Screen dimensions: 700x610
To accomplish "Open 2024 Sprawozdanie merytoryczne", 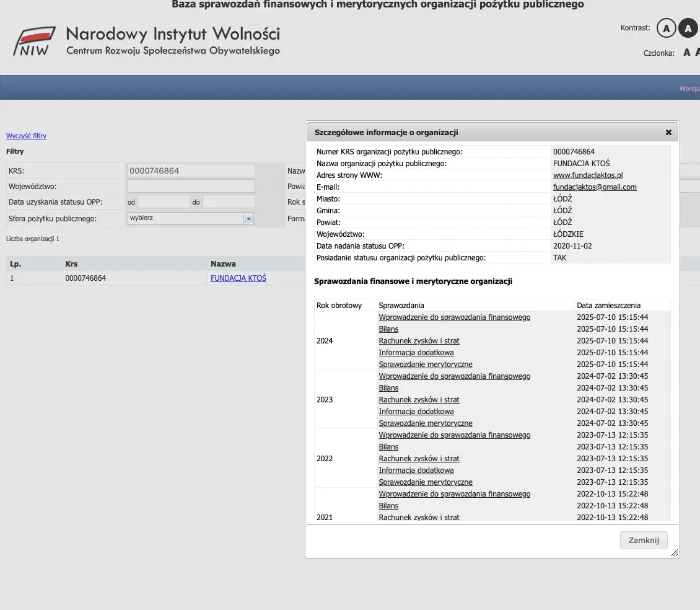I will pyautogui.click(x=426, y=365).
